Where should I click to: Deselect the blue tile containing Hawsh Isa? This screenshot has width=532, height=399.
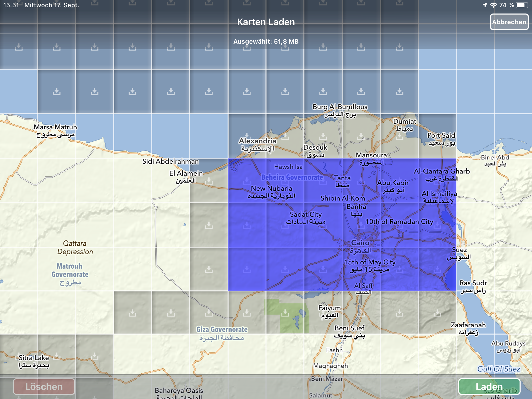(285, 181)
